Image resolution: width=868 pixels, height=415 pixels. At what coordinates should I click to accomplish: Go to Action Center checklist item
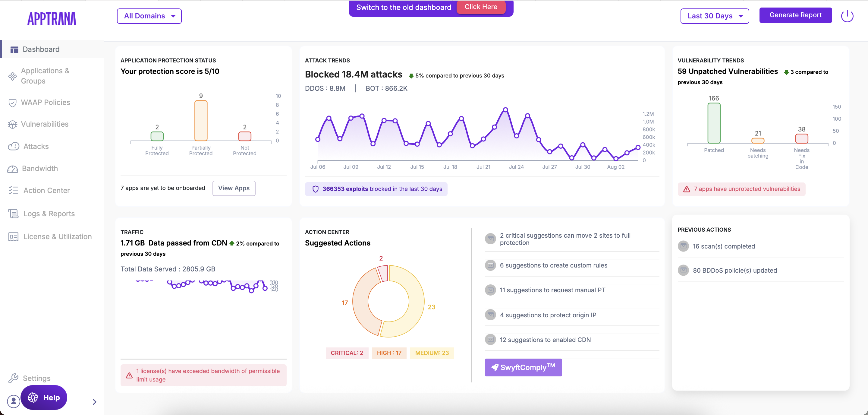[46, 191]
